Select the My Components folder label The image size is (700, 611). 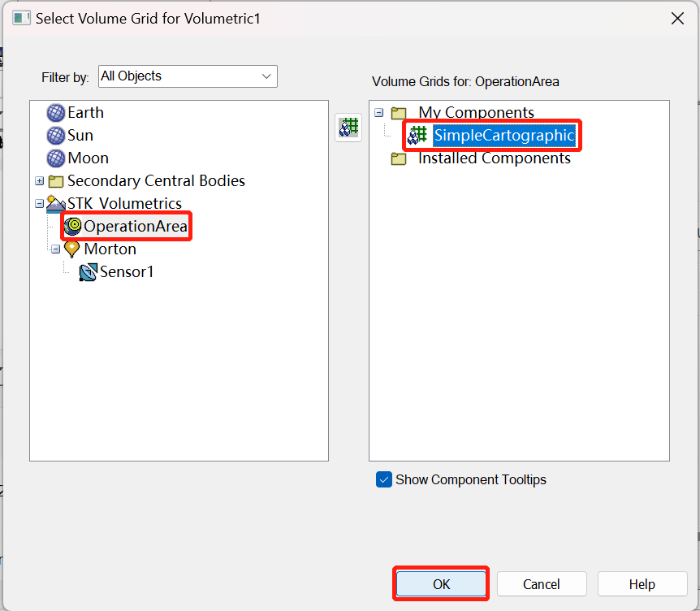[476, 113]
